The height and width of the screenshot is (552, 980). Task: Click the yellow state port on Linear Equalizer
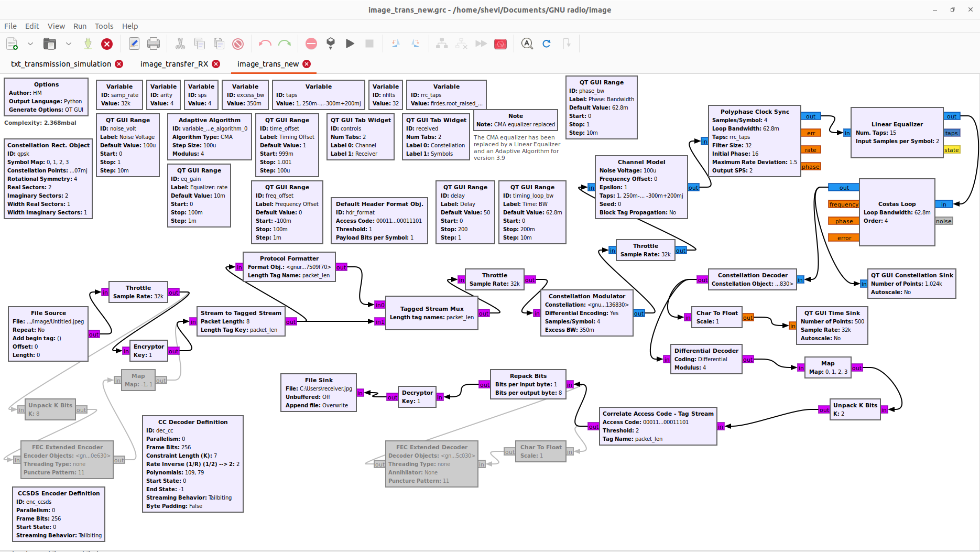(x=952, y=150)
